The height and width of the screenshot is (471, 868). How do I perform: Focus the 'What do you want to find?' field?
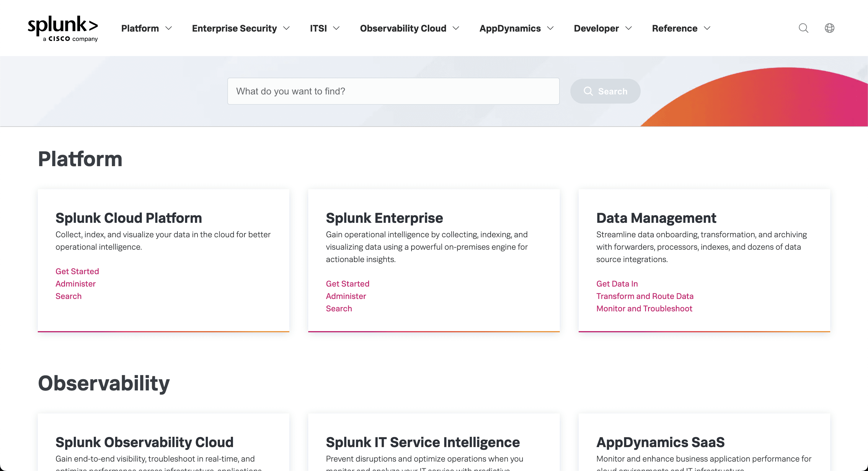coord(393,91)
